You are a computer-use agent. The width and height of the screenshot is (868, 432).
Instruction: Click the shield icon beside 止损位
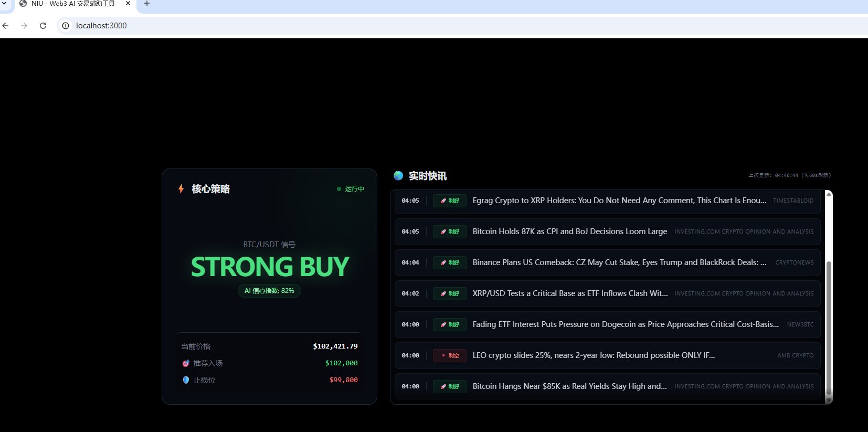(x=186, y=380)
